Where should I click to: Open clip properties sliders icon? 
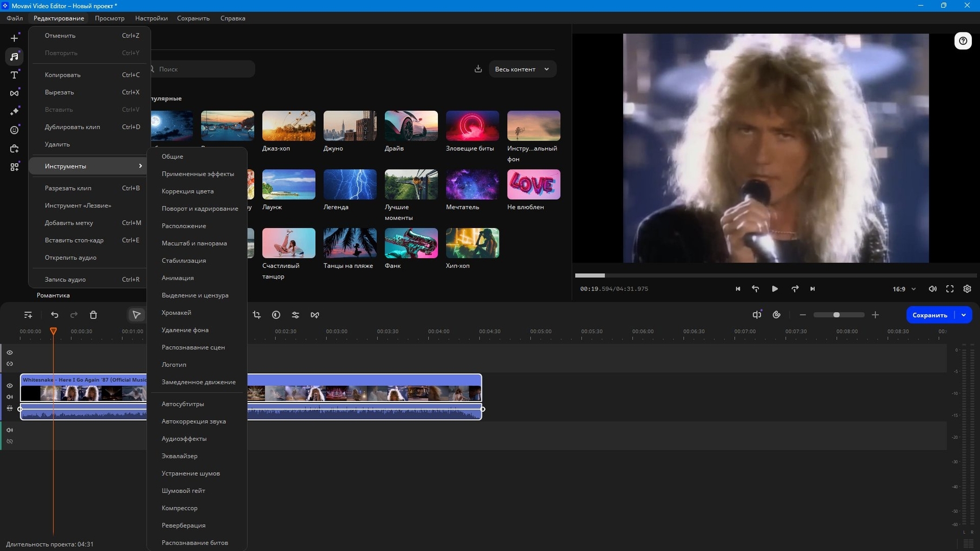[x=296, y=315]
